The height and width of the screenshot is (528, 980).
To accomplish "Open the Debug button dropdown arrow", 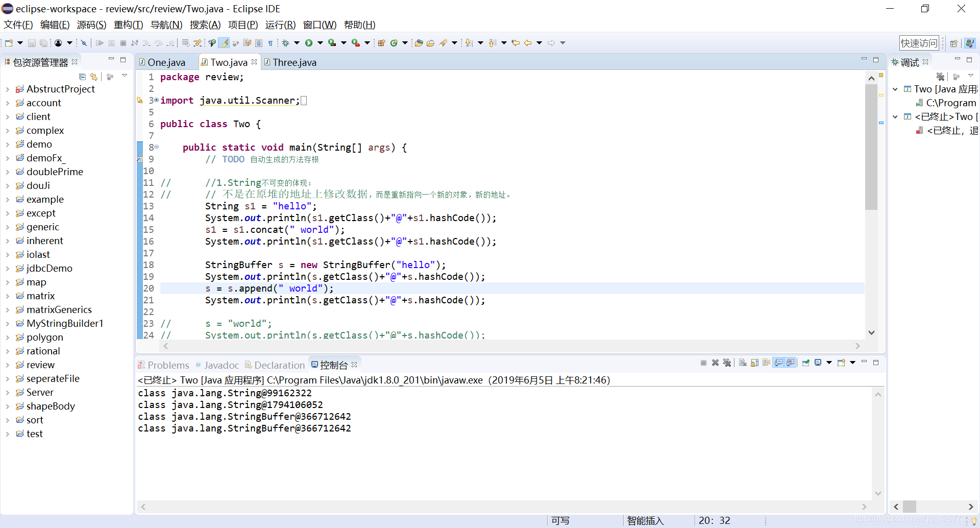I will coord(297,43).
